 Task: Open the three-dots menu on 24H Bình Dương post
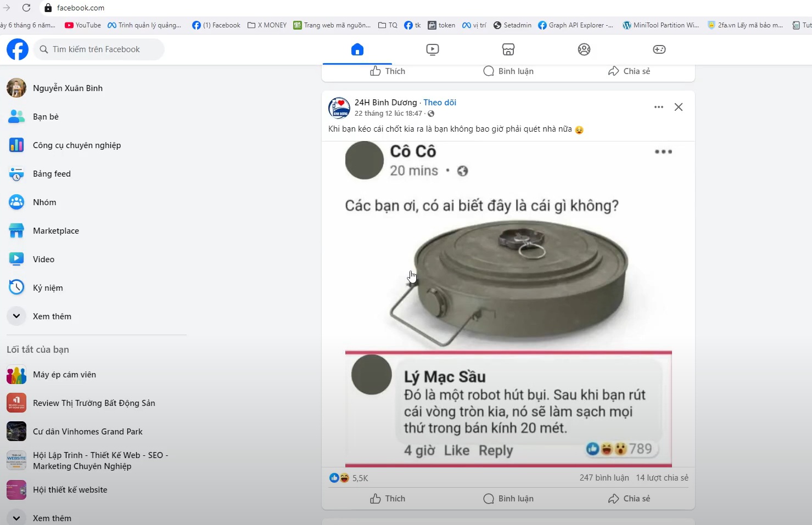(659, 107)
